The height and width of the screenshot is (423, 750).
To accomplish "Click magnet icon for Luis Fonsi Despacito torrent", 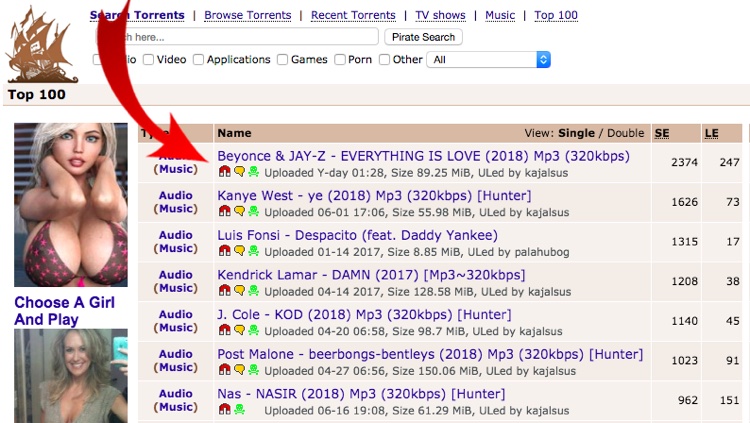I will pyautogui.click(x=224, y=251).
